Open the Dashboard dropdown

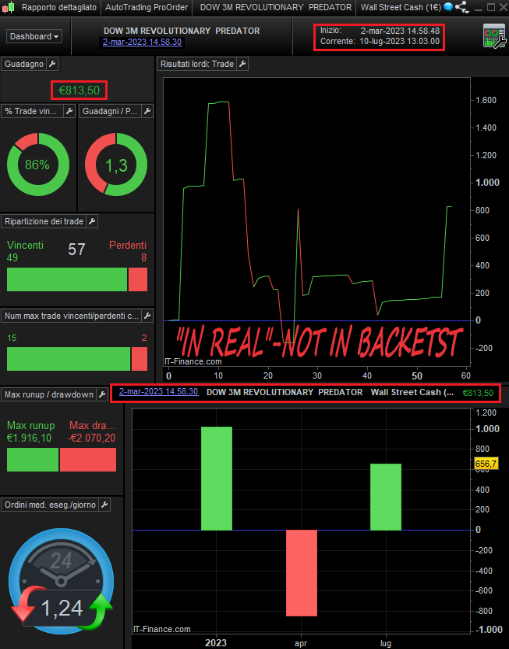click(34, 36)
